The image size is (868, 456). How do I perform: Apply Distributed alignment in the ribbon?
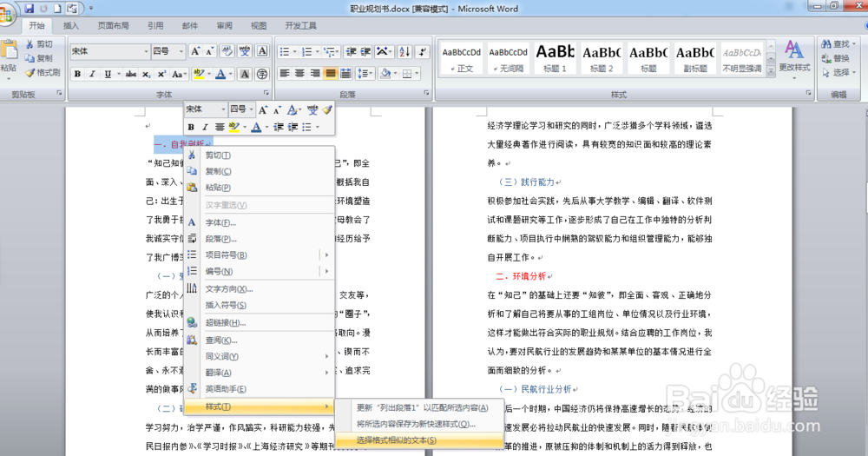(x=345, y=73)
